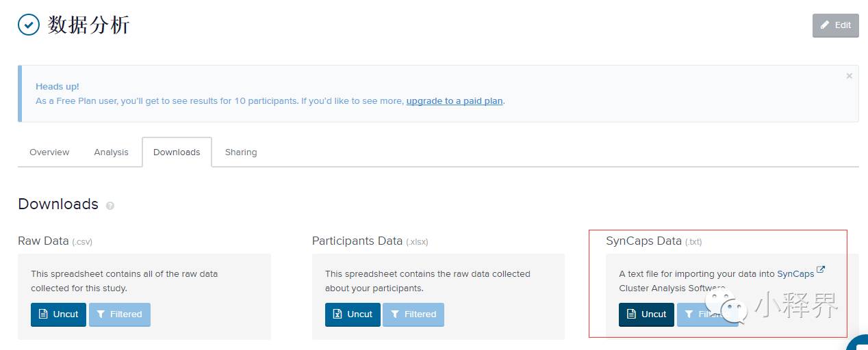The height and width of the screenshot is (350, 868).
Task: Download Uncut Raw Data csv
Action: pos(58,314)
